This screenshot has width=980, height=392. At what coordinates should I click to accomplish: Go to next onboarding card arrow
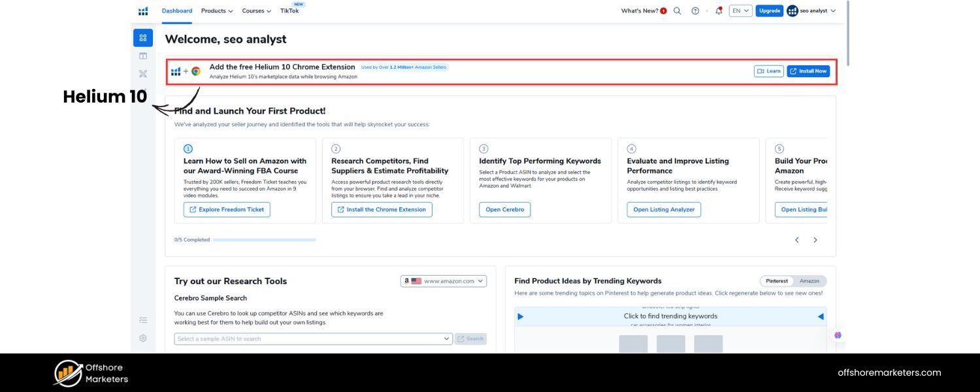pyautogui.click(x=815, y=240)
